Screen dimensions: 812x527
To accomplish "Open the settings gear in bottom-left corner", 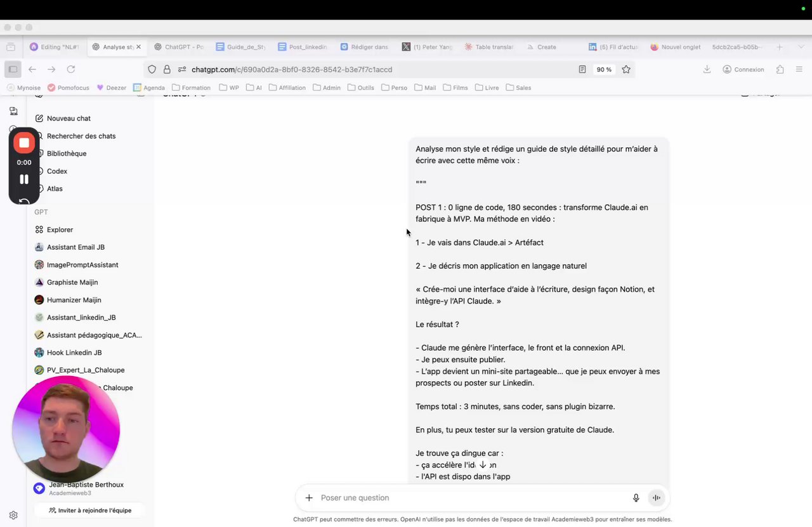I will tap(13, 516).
